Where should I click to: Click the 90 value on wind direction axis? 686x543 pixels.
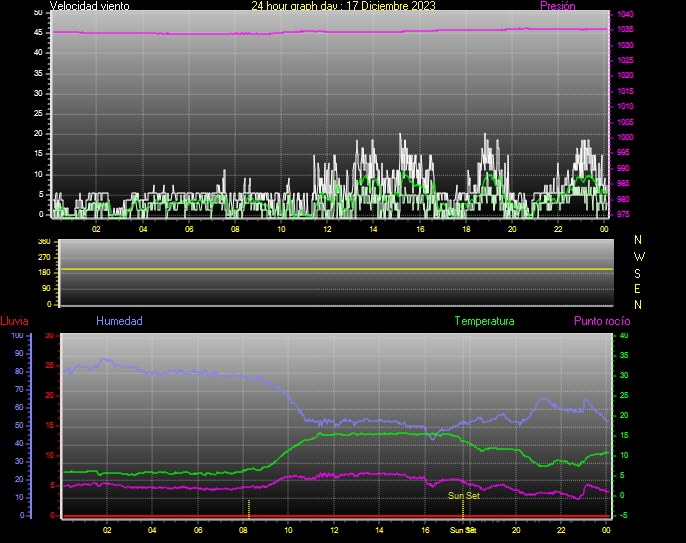point(46,289)
